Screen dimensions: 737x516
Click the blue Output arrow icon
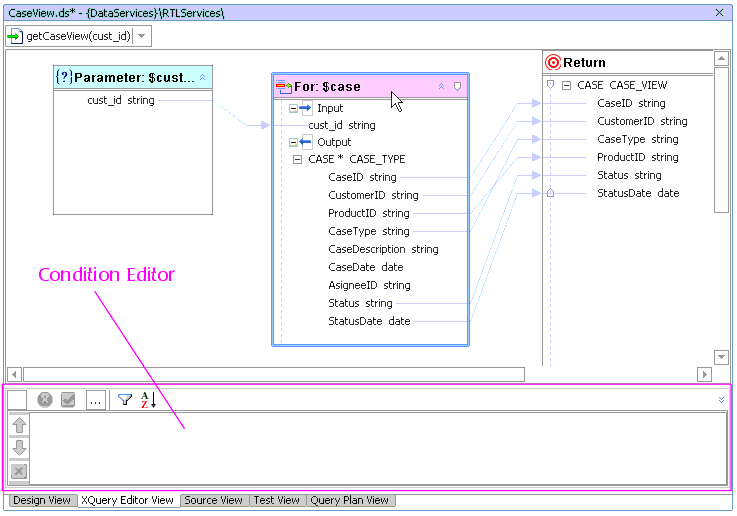[306, 142]
